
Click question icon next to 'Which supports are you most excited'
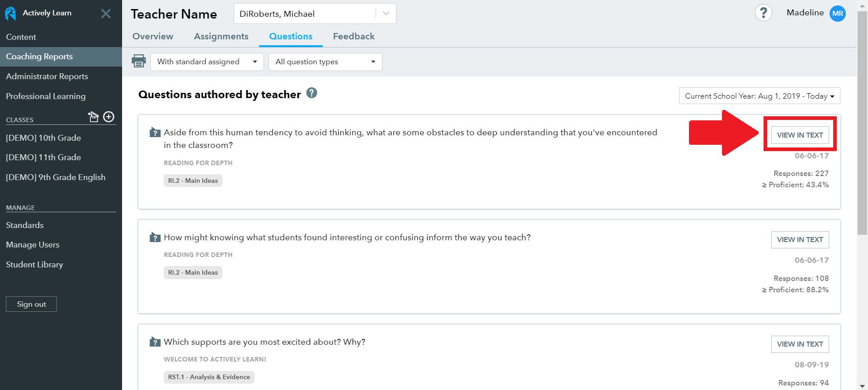(155, 342)
